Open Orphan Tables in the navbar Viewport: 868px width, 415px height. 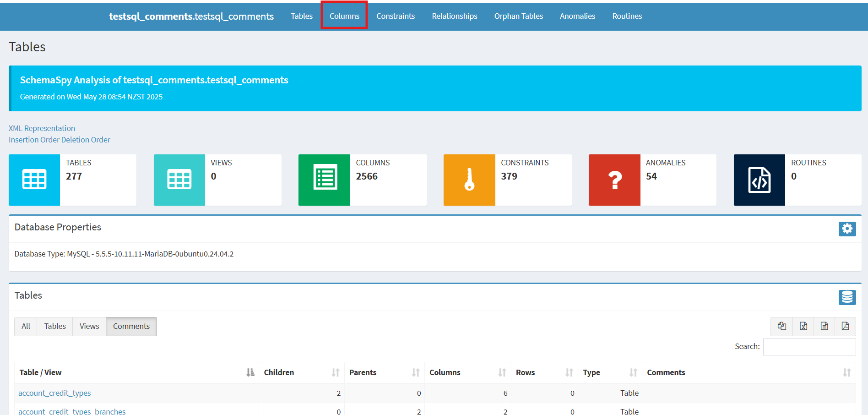click(519, 16)
